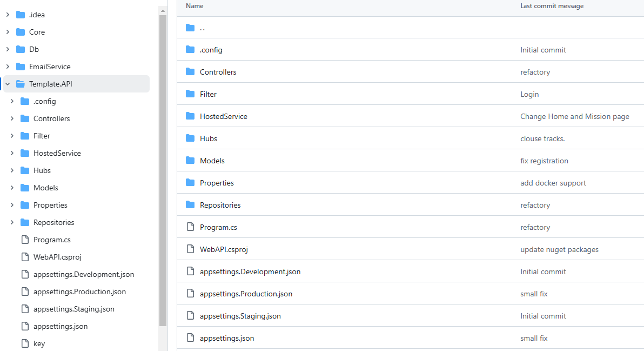
Task: Open appsettings.Production.json from file list
Action: 246,294
